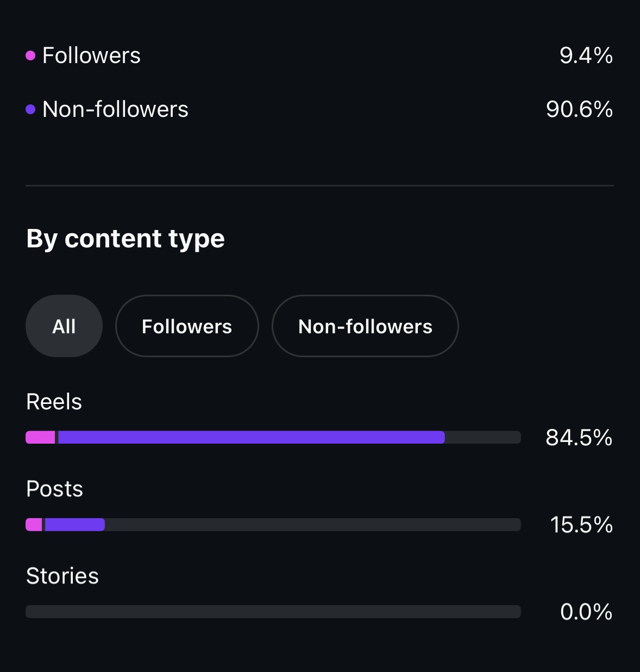Tap the Stories row label
The image size is (640, 672).
click(x=62, y=576)
